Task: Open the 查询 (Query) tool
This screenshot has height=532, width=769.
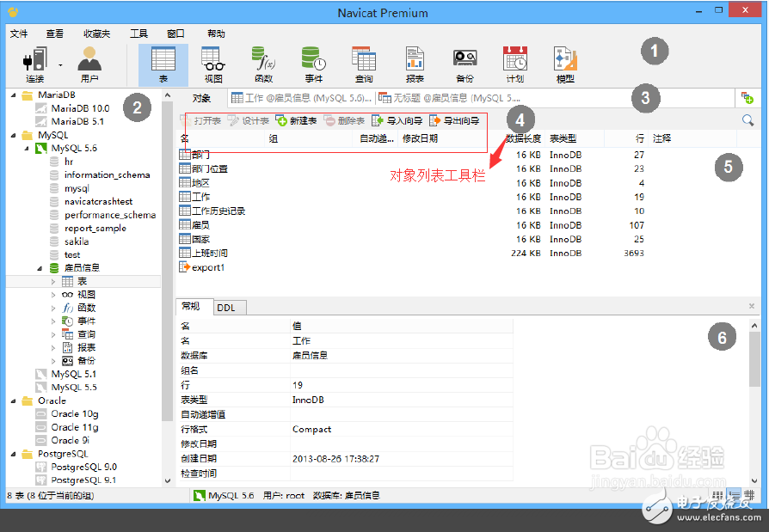Action: (x=364, y=60)
